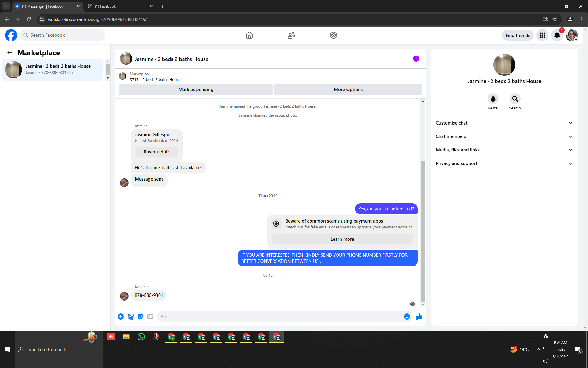
Task: Attach a photo with the image icon
Action: (x=130, y=316)
